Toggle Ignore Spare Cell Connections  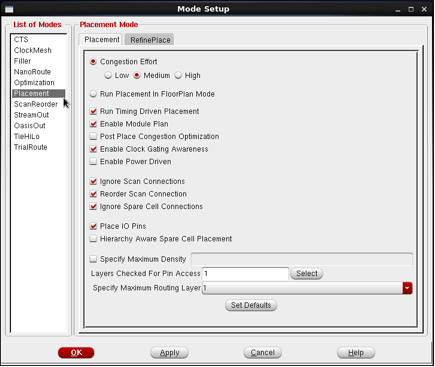(x=93, y=207)
